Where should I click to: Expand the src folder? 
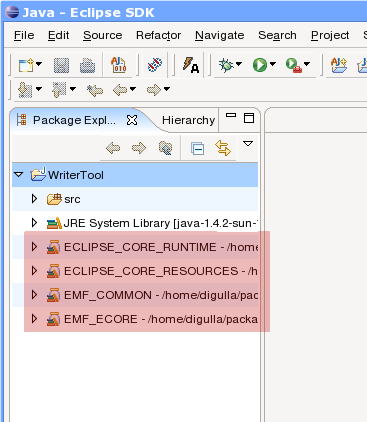34,199
